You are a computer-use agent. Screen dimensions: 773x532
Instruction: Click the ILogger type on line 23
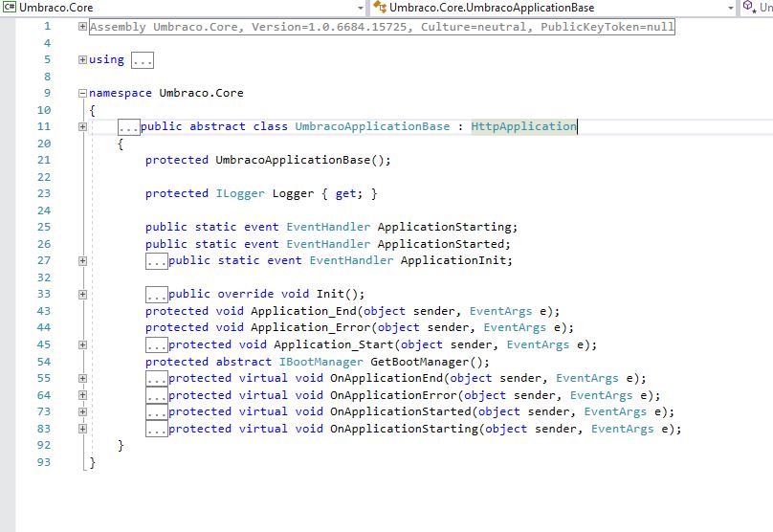coord(240,194)
